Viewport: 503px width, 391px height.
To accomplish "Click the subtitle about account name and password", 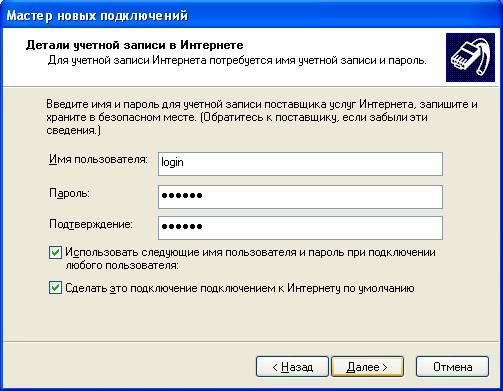I will (x=237, y=61).
